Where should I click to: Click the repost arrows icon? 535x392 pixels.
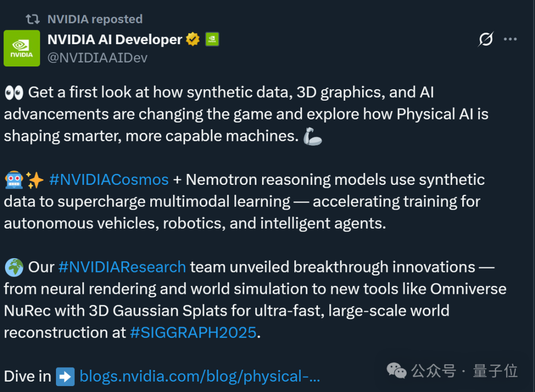(33, 19)
